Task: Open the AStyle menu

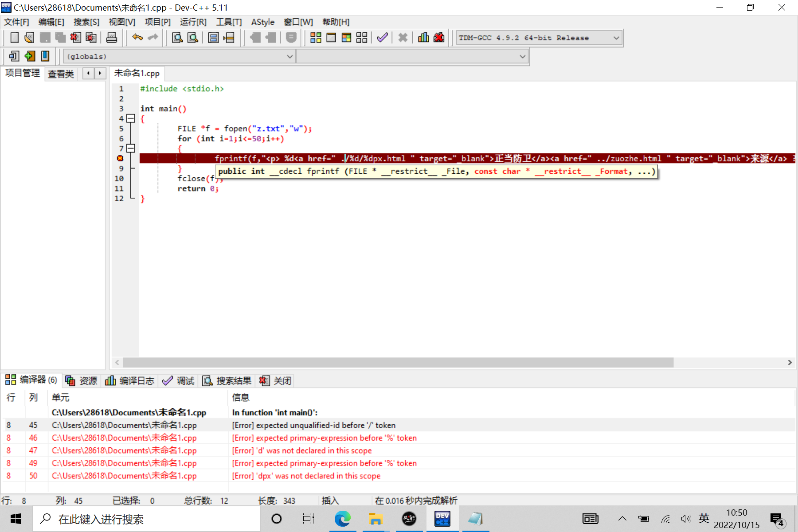Action: tap(263, 22)
